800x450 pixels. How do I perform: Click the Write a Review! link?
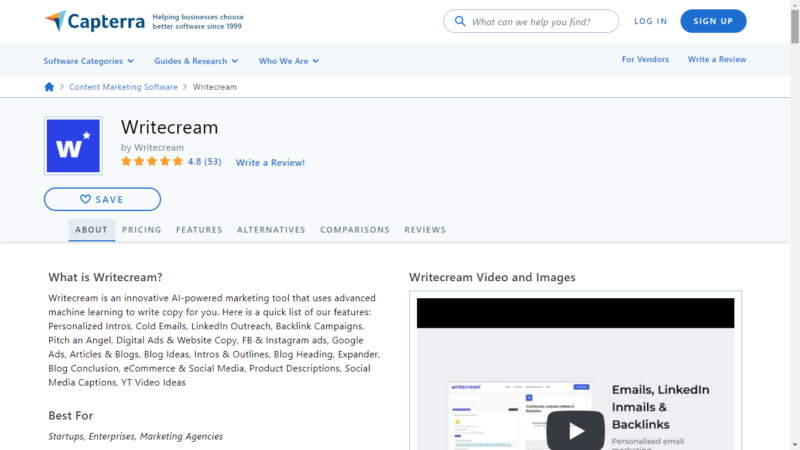pyautogui.click(x=270, y=162)
